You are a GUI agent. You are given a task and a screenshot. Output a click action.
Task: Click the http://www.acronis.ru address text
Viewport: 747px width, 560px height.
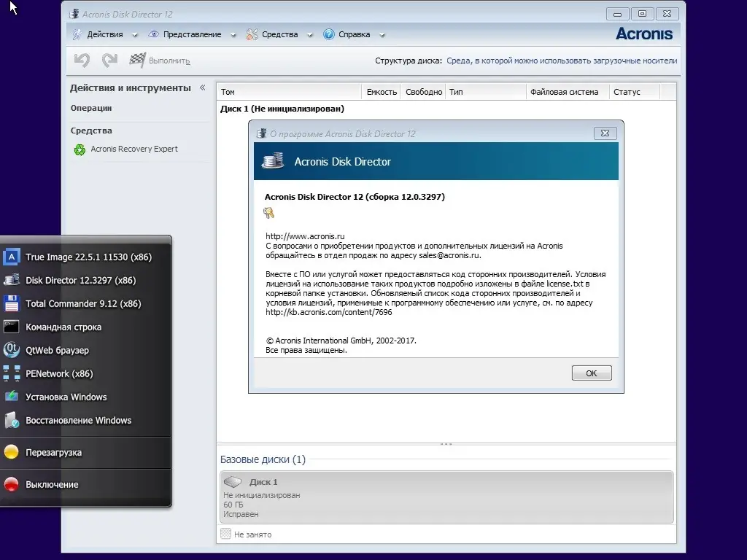305,236
